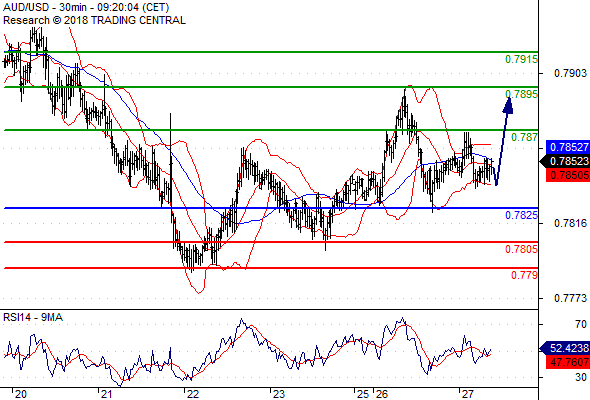Select the red 47.7607 RSI average tag
The height and width of the screenshot is (400, 590).
click(568, 362)
